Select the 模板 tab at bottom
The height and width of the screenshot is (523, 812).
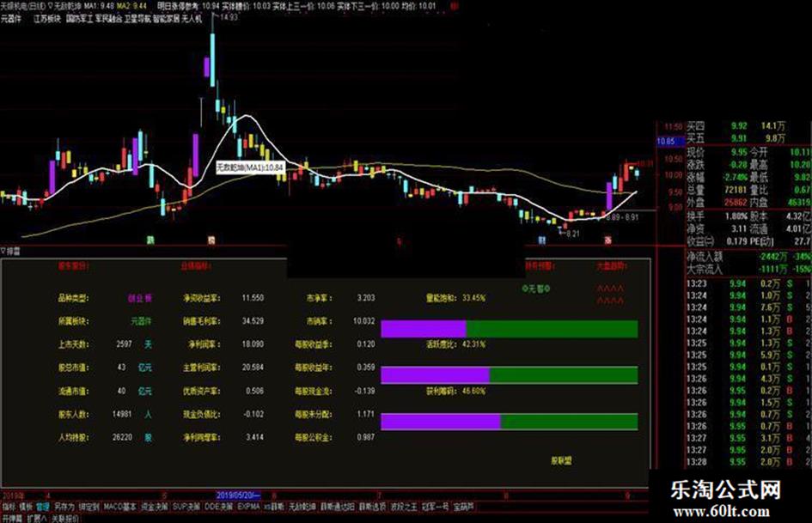pos(26,507)
